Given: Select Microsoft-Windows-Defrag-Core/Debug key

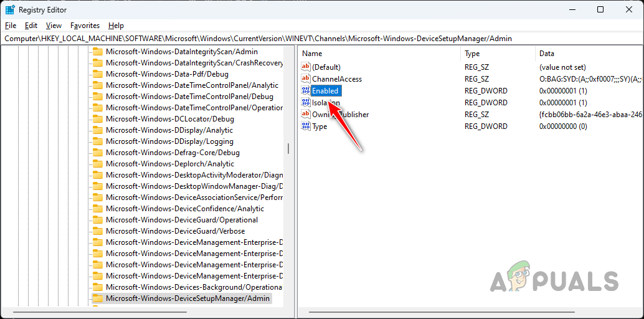Looking at the screenshot, I should 173,153.
